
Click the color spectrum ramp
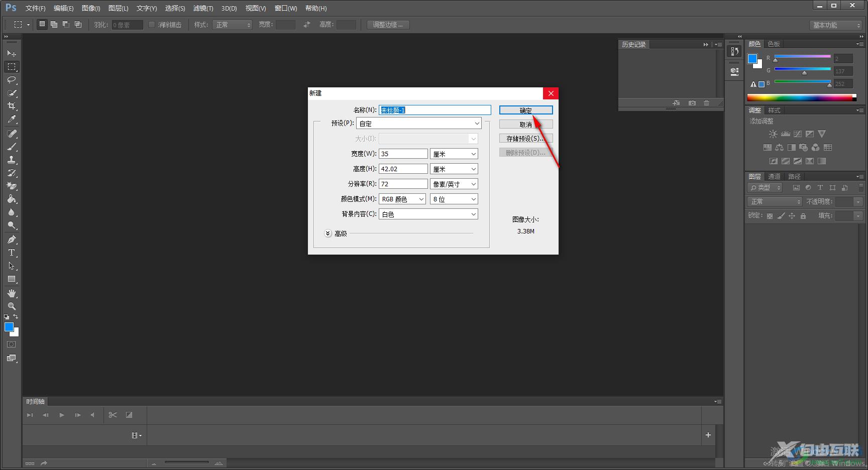[x=802, y=97]
